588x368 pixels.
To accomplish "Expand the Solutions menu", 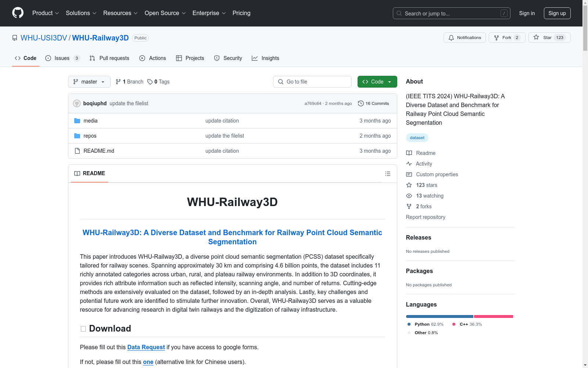I will point(81,13).
